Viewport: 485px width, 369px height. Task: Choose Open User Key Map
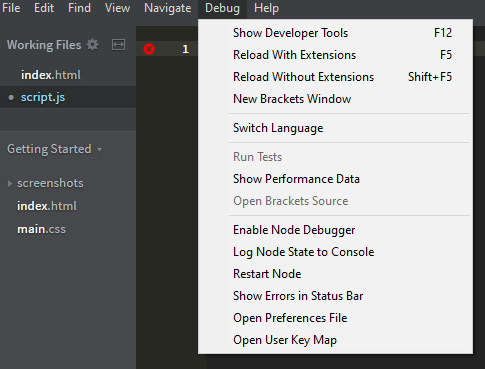(x=335, y=340)
